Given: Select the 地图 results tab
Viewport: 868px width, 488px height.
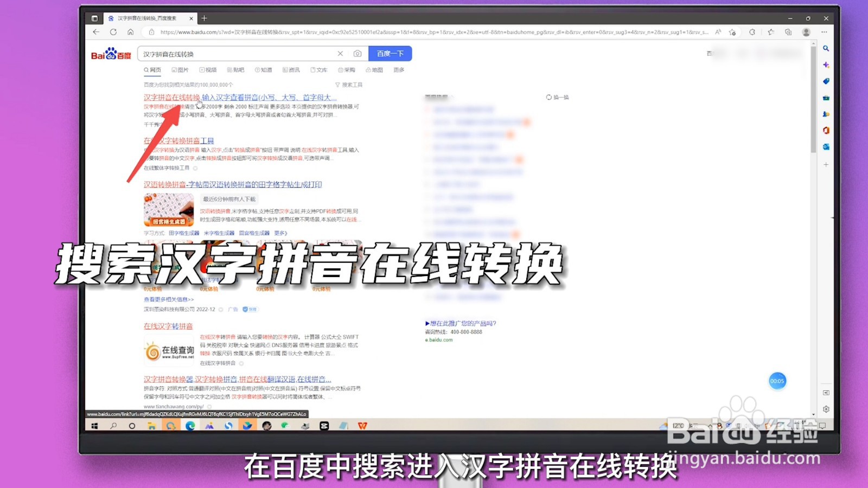Looking at the screenshot, I should point(374,70).
